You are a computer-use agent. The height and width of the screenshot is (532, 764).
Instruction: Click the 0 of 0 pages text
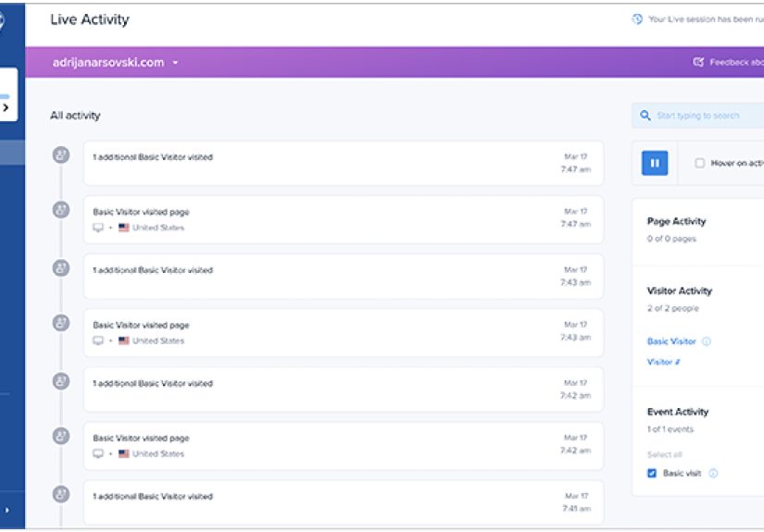pyautogui.click(x=671, y=239)
